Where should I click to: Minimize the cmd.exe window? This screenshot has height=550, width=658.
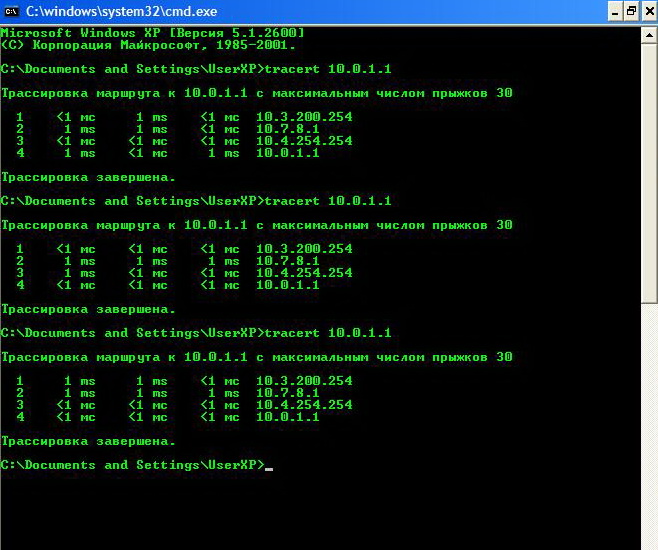[614, 12]
